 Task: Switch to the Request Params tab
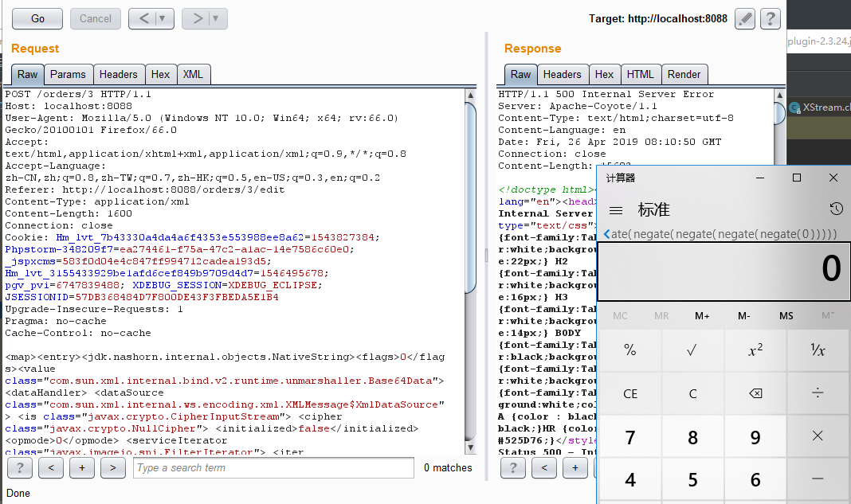(68, 75)
